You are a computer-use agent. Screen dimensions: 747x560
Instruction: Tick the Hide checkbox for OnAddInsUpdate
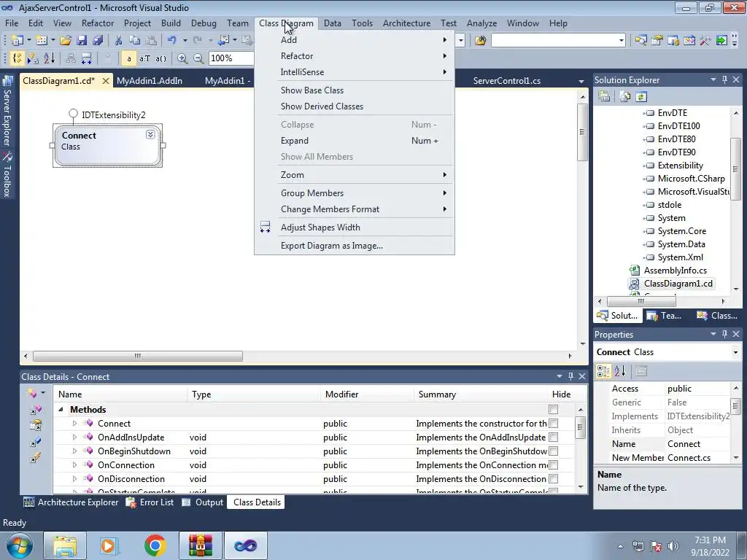[553, 437]
